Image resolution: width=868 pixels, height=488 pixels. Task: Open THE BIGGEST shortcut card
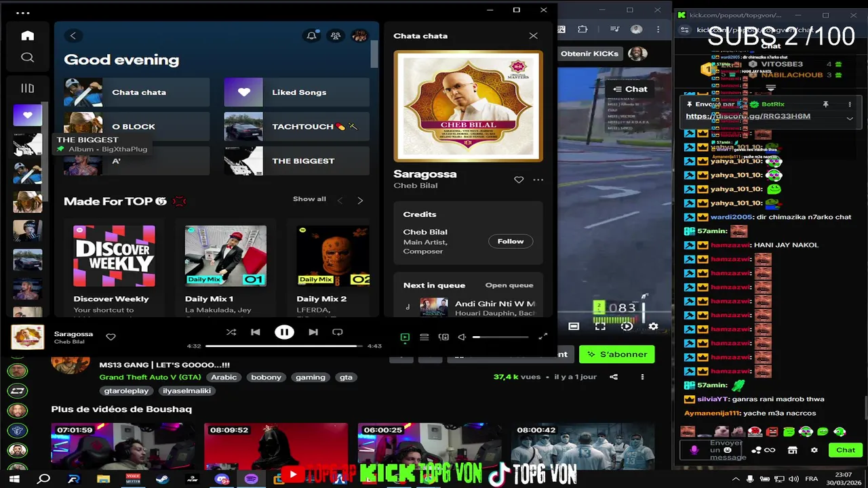[297, 161]
